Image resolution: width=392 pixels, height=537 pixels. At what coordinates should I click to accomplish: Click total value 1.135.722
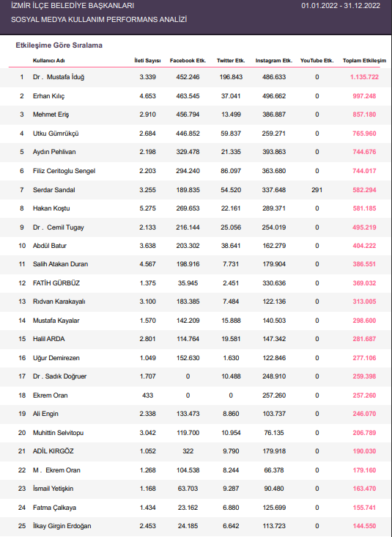click(x=364, y=77)
